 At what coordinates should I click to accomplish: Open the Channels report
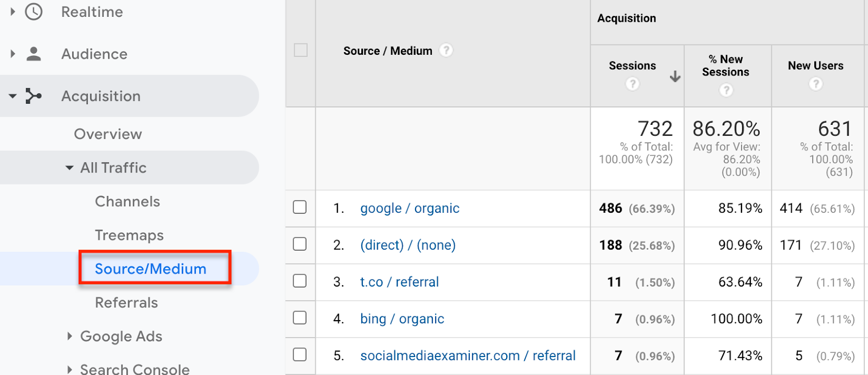pyautogui.click(x=127, y=201)
